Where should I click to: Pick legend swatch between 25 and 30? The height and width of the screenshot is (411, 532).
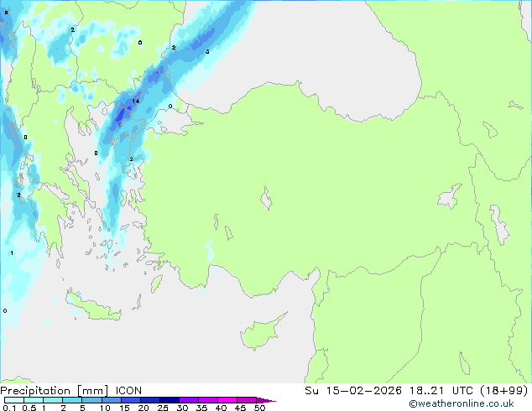point(170,400)
